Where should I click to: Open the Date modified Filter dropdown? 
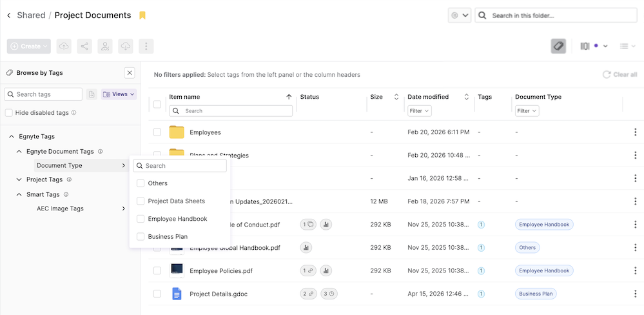click(419, 111)
